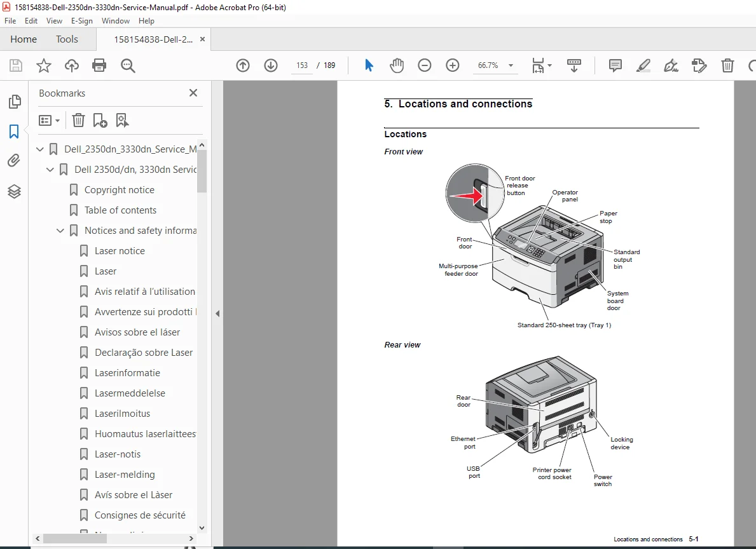Add file to starred with star icon

click(x=44, y=65)
